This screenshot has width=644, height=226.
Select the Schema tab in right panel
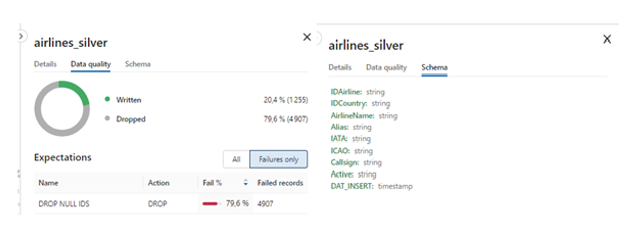[x=435, y=68]
